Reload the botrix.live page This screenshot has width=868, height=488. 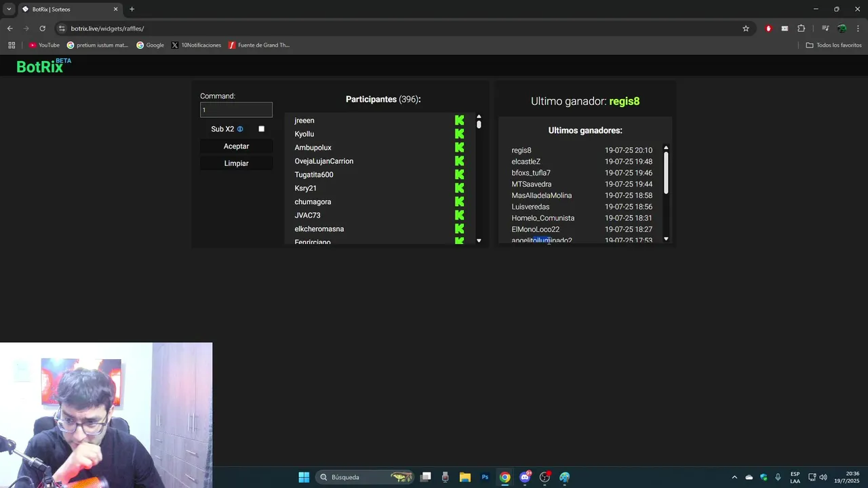tap(42, 28)
